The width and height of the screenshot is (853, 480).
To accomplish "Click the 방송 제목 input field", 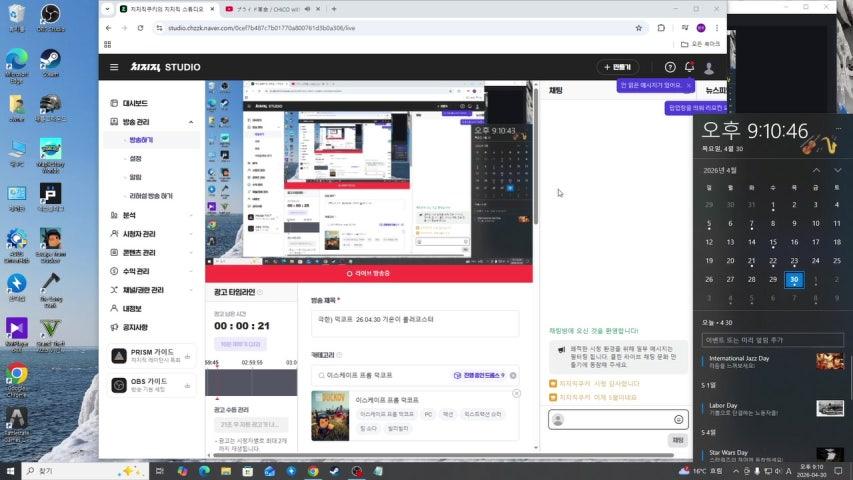I will coord(415,322).
